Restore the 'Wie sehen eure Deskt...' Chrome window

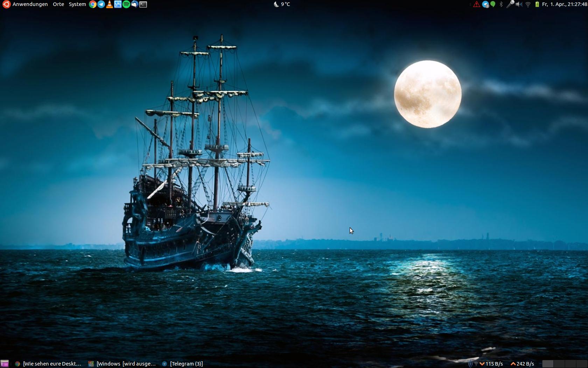click(48, 364)
